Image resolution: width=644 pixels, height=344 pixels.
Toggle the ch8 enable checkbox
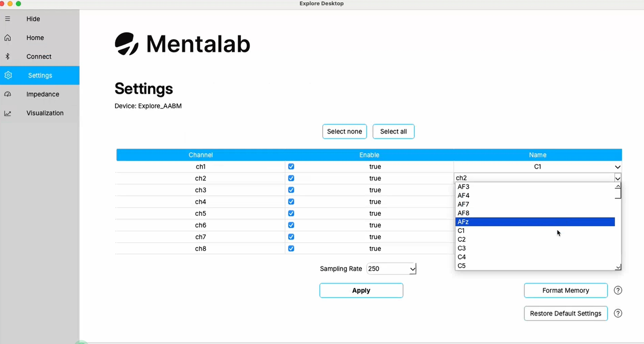pyautogui.click(x=291, y=249)
